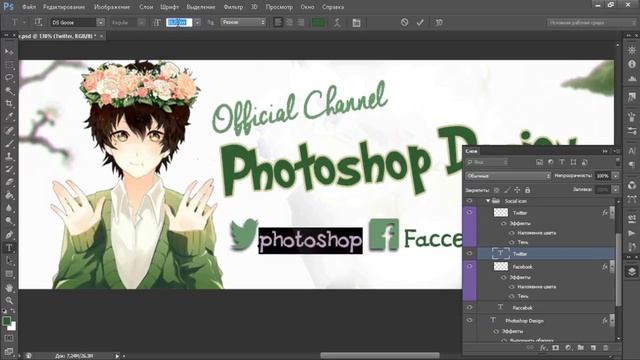
Task: Select the Rectangular Marquee tool
Action: pos(9,65)
